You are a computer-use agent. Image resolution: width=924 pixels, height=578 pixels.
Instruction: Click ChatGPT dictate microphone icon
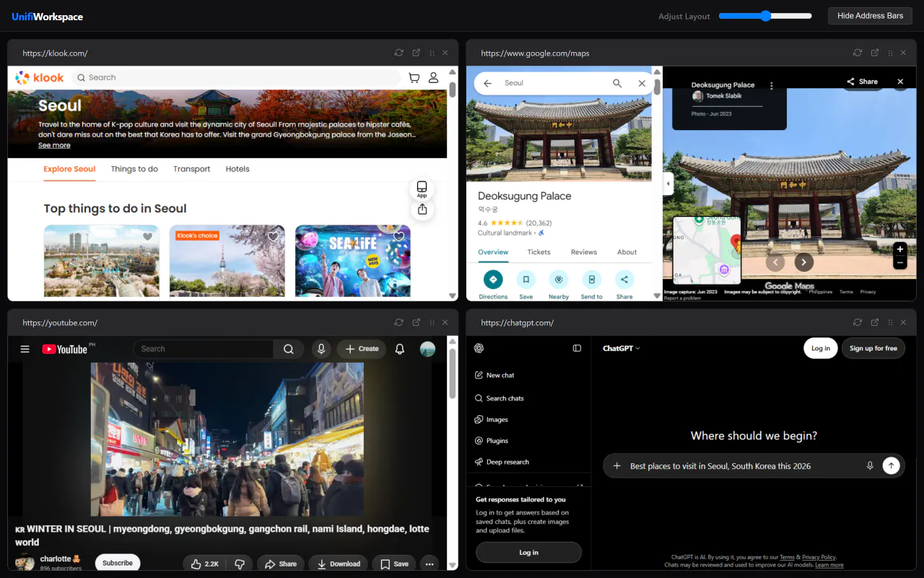pyautogui.click(x=870, y=466)
